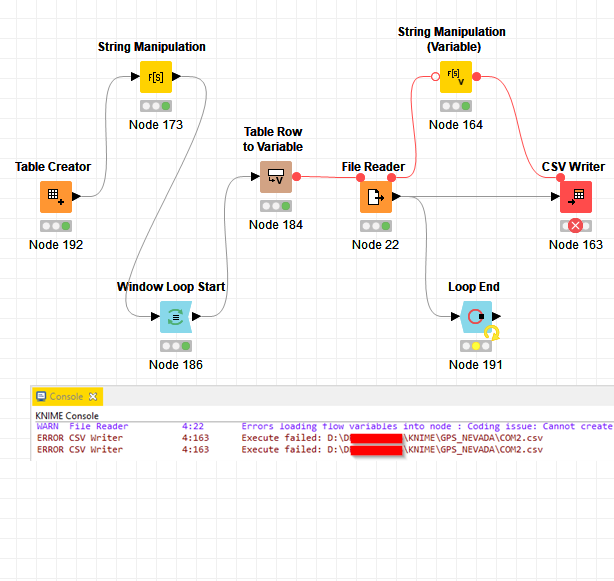
Task: Click the Table Row to Variable node
Action: point(275,177)
